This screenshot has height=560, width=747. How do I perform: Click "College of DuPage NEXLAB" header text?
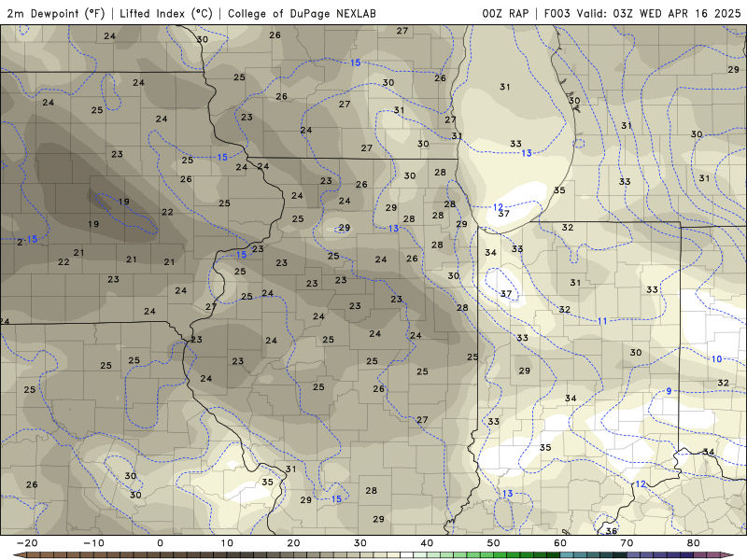302,13
